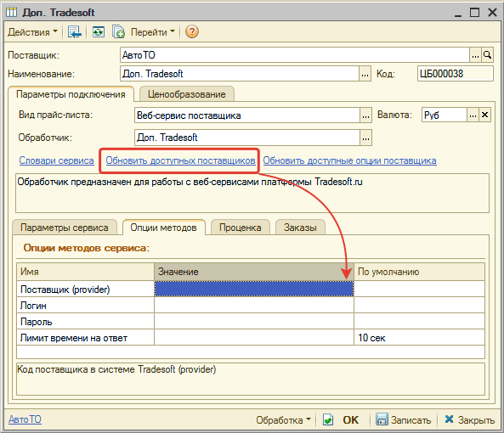
Task: Click Обновить доступных поставщиков link
Action: coord(181,160)
